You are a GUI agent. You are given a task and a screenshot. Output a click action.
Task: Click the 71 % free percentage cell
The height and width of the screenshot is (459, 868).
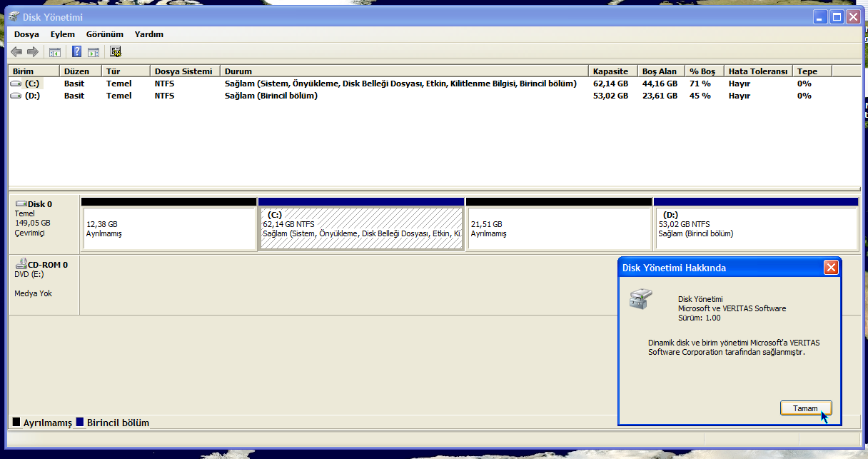coord(700,84)
